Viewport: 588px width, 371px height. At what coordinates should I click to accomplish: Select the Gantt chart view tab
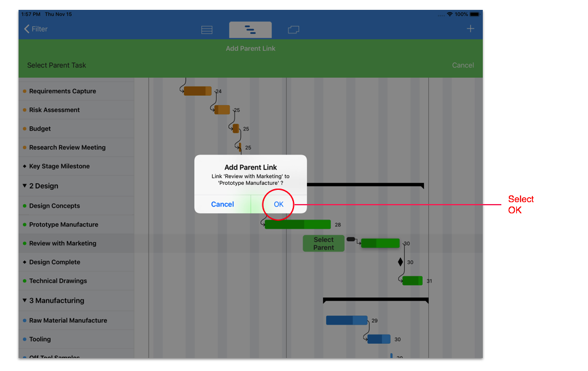click(250, 30)
